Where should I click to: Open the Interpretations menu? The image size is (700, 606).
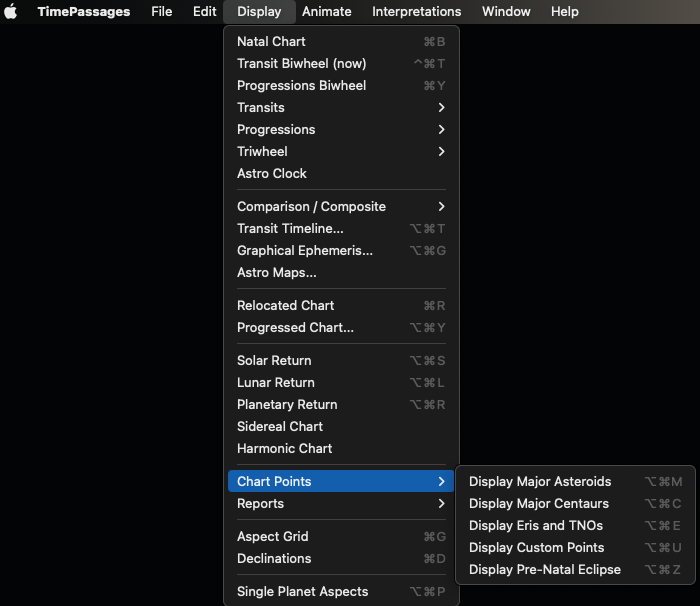pyautogui.click(x=417, y=12)
